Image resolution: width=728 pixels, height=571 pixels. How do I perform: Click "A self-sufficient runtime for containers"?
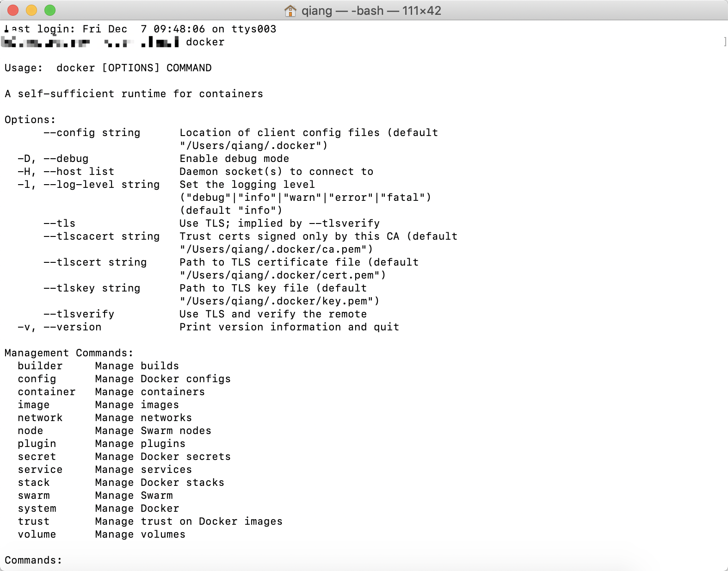pyautogui.click(x=134, y=93)
